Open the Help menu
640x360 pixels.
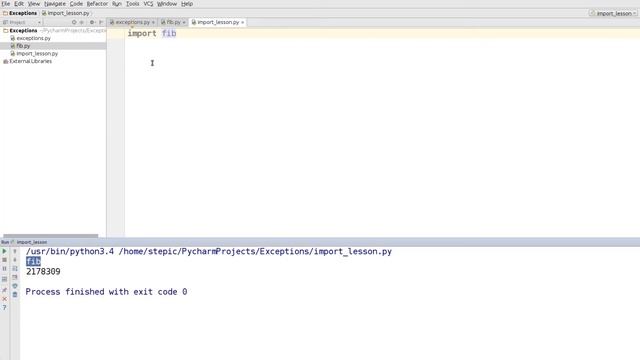point(187,4)
